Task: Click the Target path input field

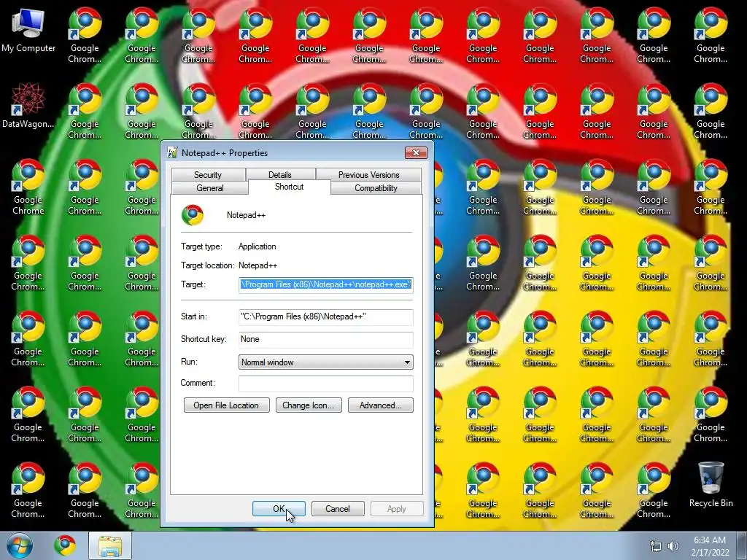Action: pyautogui.click(x=326, y=285)
